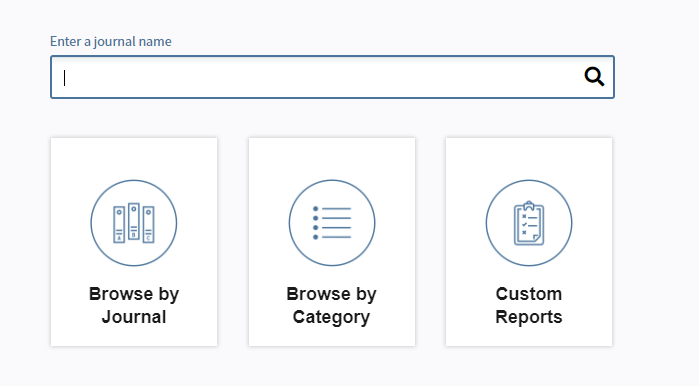
Task: Click the binders icon above Browse by Journal
Action: tap(134, 223)
